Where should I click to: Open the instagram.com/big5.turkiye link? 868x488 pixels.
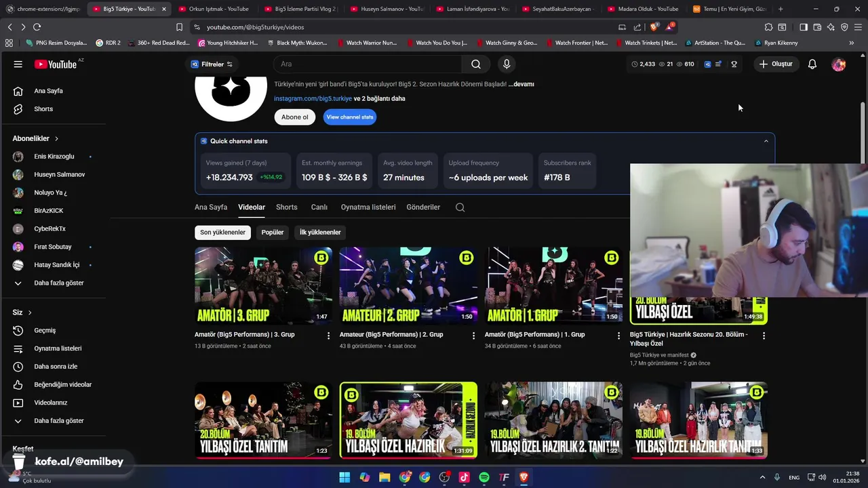313,99
